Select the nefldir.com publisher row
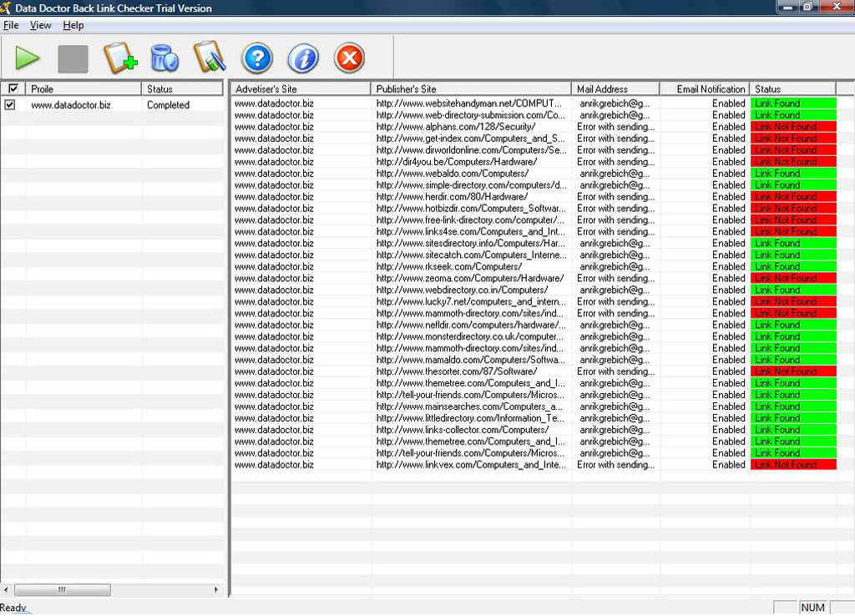The image size is (855, 616). [x=534, y=325]
